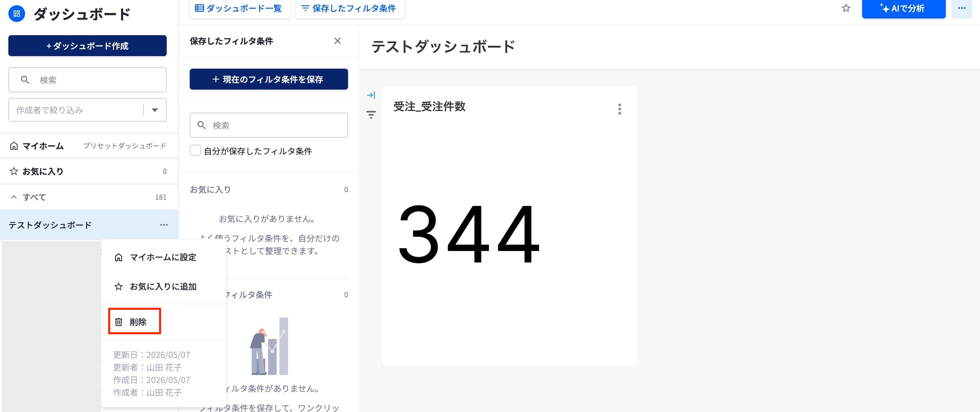Image resolution: width=980 pixels, height=412 pixels.
Task: Open マイホーム preset dashboard row
Action: (89, 146)
